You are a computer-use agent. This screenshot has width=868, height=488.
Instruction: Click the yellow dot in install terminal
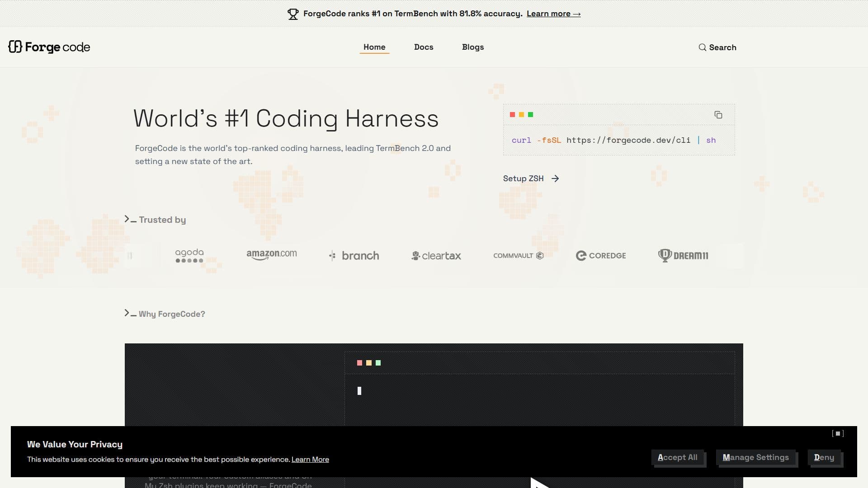pos(521,115)
